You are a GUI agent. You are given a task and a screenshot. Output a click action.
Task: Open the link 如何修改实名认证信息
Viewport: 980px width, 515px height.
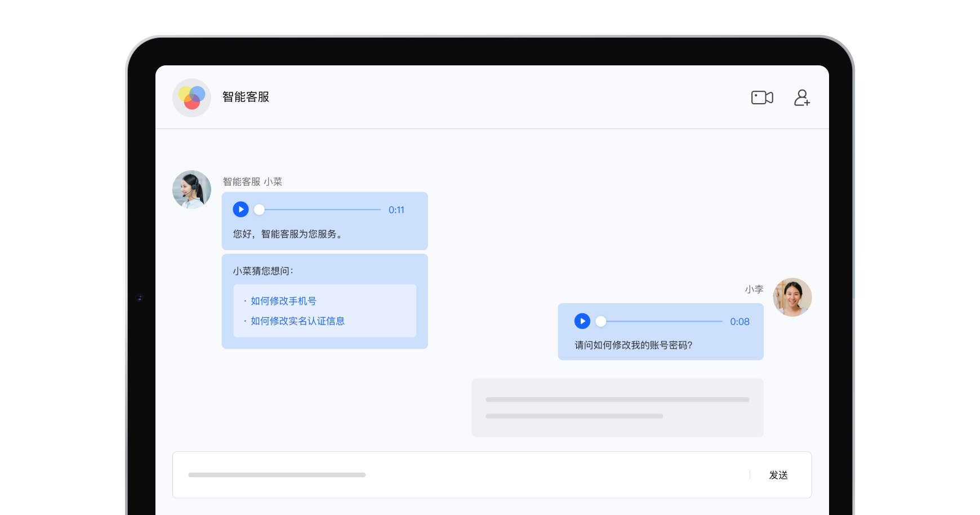coord(297,321)
